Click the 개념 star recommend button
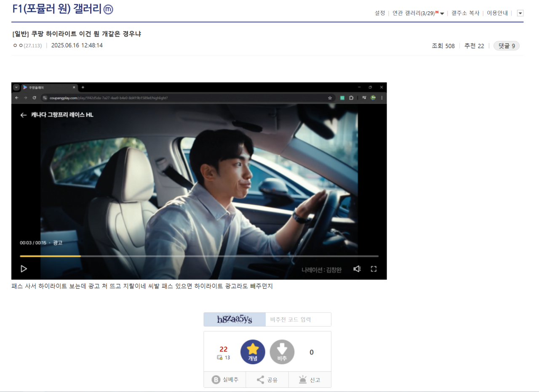 [253, 352]
